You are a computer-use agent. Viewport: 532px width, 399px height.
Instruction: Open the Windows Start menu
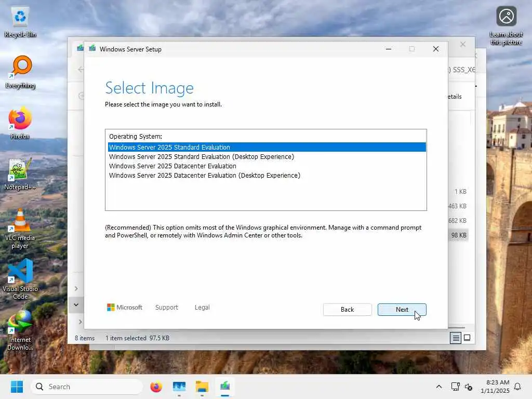point(17,387)
